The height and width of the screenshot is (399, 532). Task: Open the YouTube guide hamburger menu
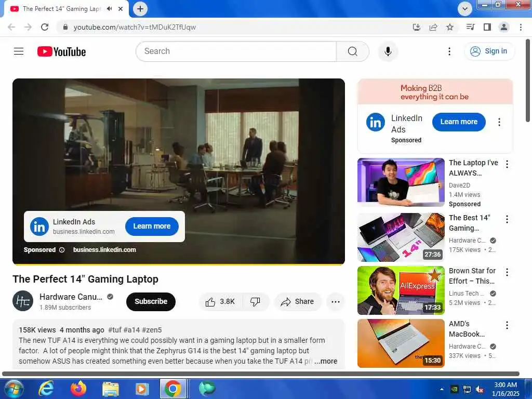[19, 51]
